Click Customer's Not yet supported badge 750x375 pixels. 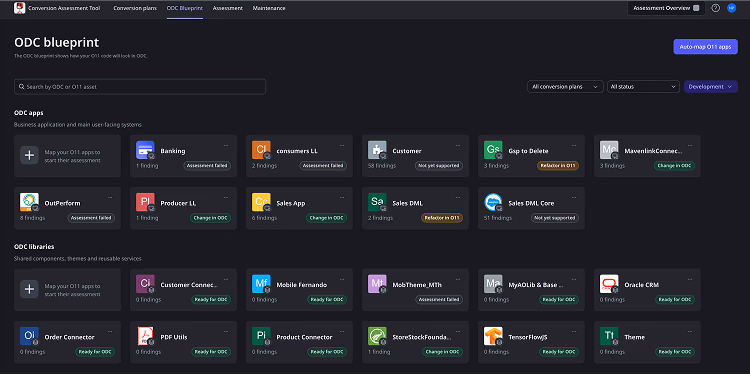(x=439, y=165)
